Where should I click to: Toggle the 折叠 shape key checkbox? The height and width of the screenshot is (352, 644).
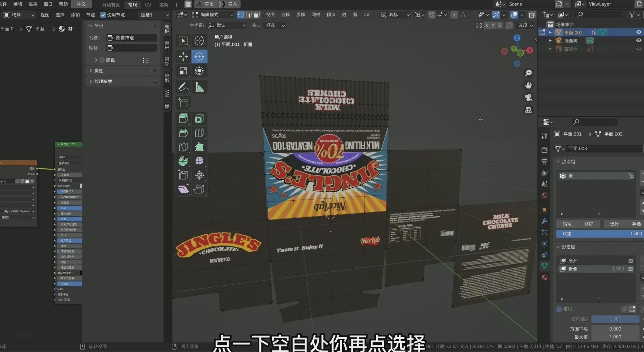[x=631, y=269]
